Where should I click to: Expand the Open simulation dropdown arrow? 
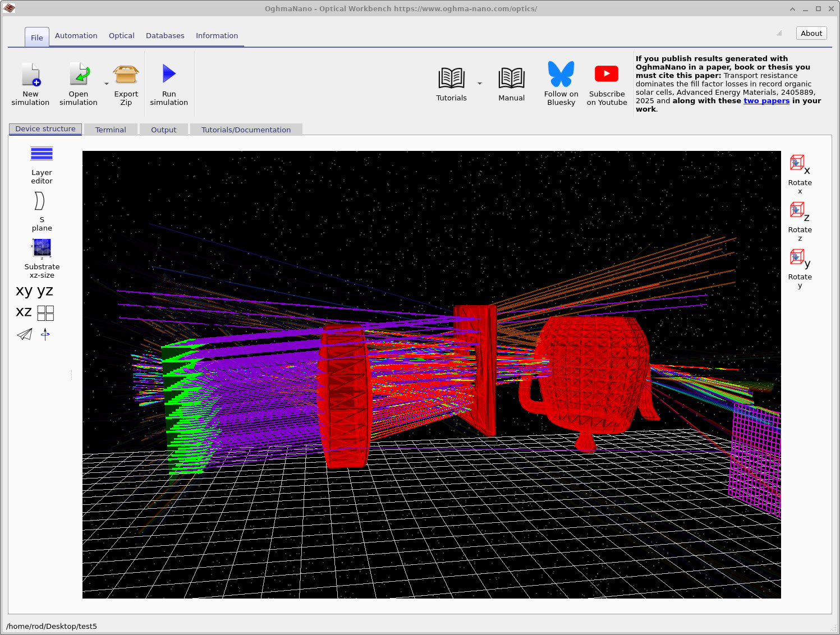(106, 83)
